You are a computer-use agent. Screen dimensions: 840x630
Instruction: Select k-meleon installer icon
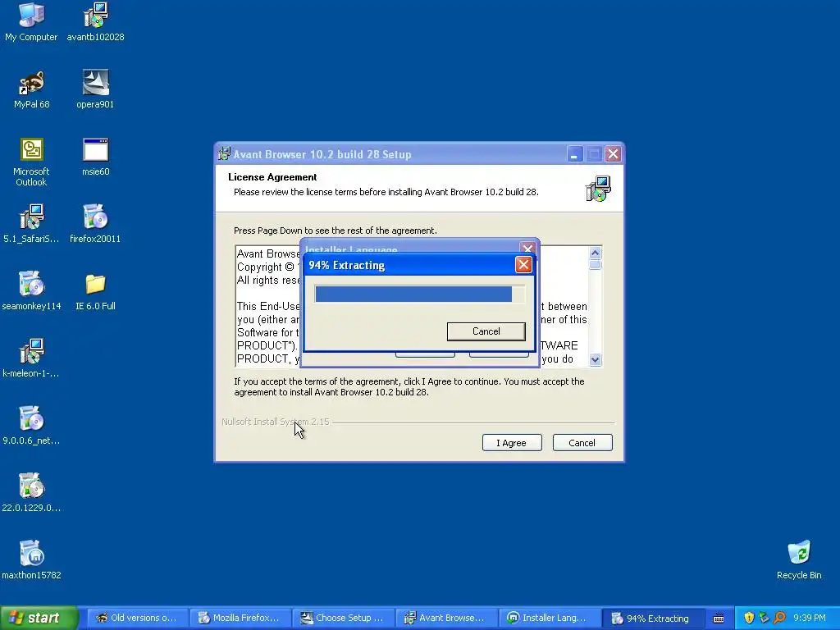click(x=31, y=358)
